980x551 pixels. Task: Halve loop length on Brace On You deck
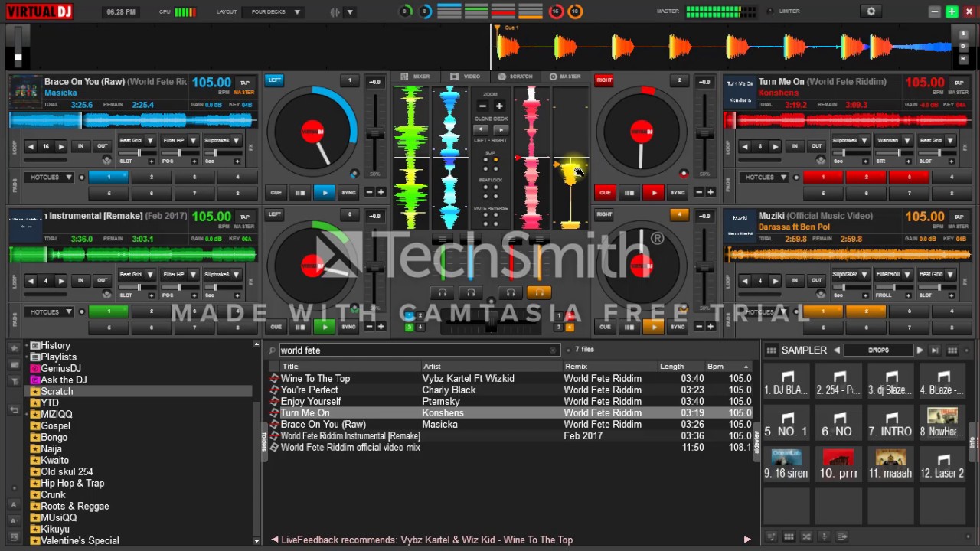click(31, 146)
